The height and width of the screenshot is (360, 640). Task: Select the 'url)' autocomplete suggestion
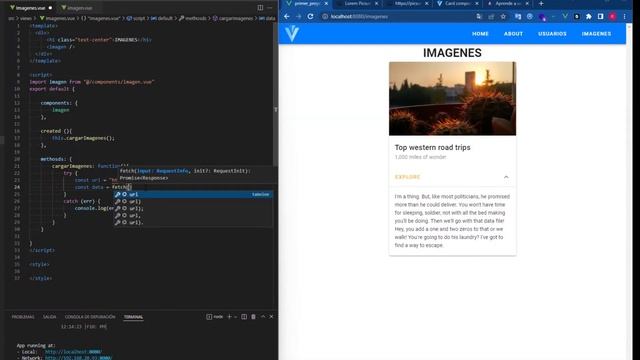tap(193, 202)
